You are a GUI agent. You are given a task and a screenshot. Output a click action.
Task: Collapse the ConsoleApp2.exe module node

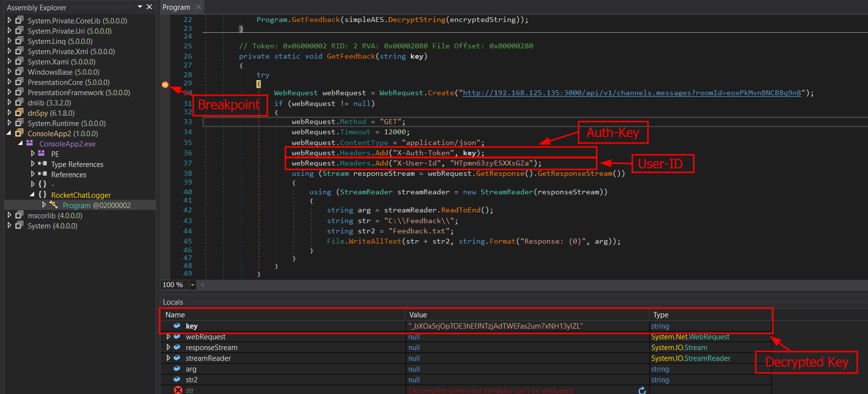point(20,144)
